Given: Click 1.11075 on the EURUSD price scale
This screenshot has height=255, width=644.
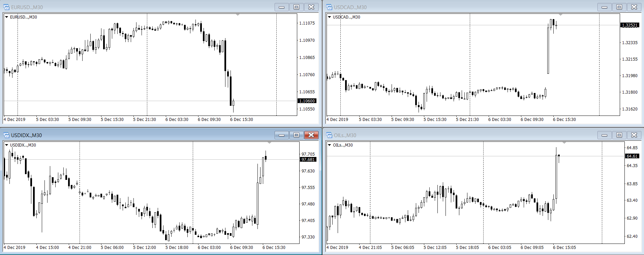Looking at the screenshot, I should [307, 23].
